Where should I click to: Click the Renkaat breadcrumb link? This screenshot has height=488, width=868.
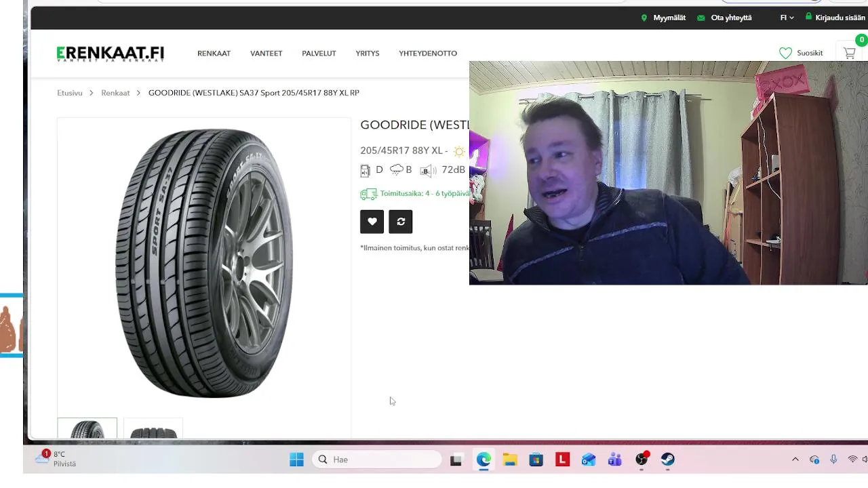pos(115,93)
